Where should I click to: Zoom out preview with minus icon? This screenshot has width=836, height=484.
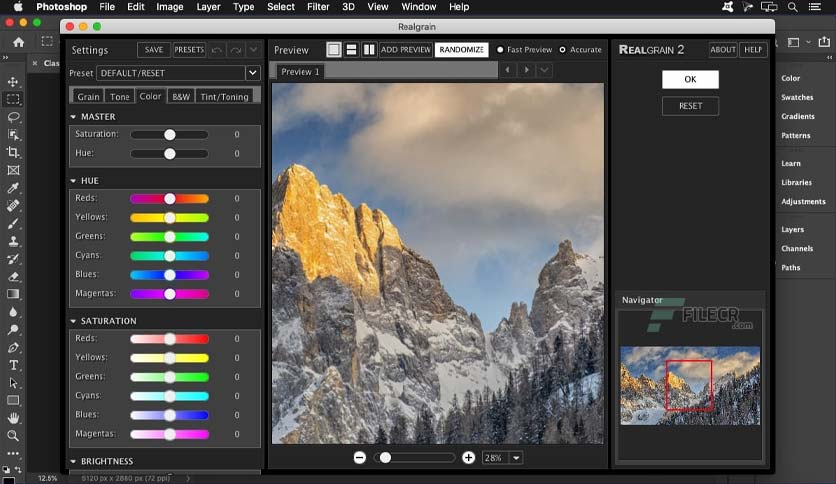[360, 457]
